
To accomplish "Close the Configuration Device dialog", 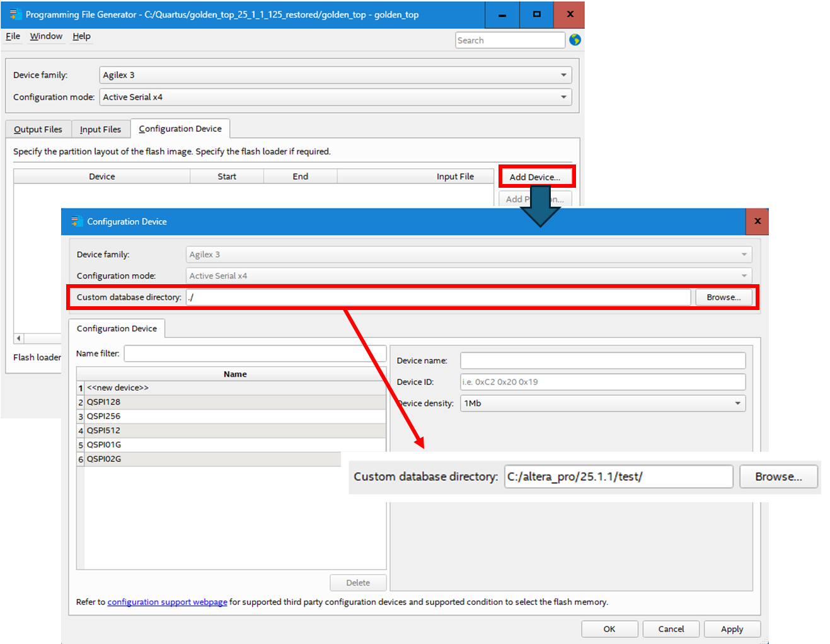I will (x=757, y=221).
